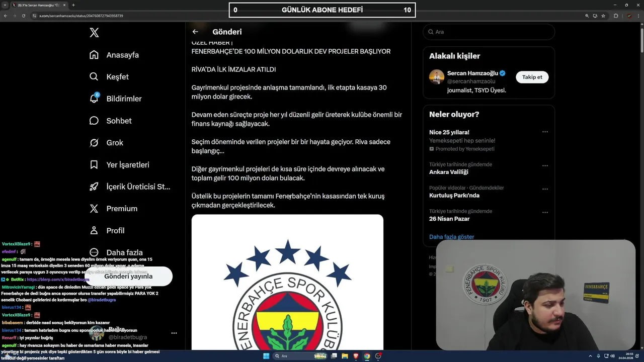Viewport: 644px width, 362px height.
Task: Click the x.com address bar URL
Action: (81, 16)
